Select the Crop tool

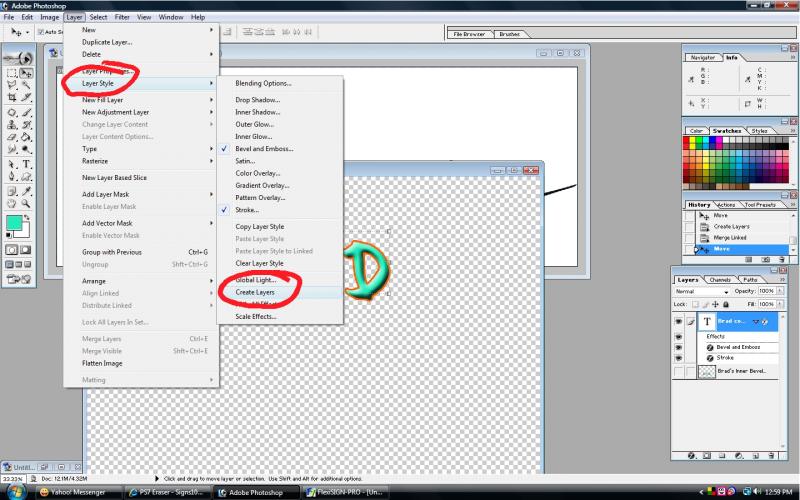pyautogui.click(x=12, y=97)
